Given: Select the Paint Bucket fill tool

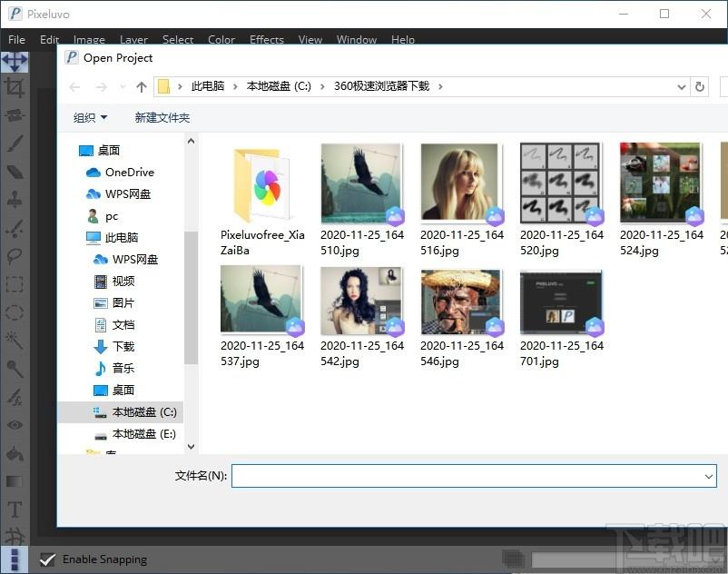Looking at the screenshot, I should [15, 454].
